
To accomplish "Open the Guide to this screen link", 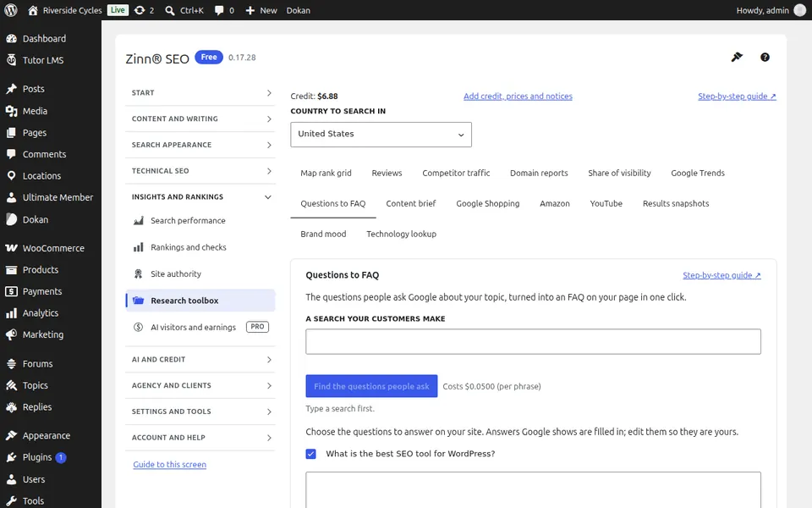I will 169,465.
